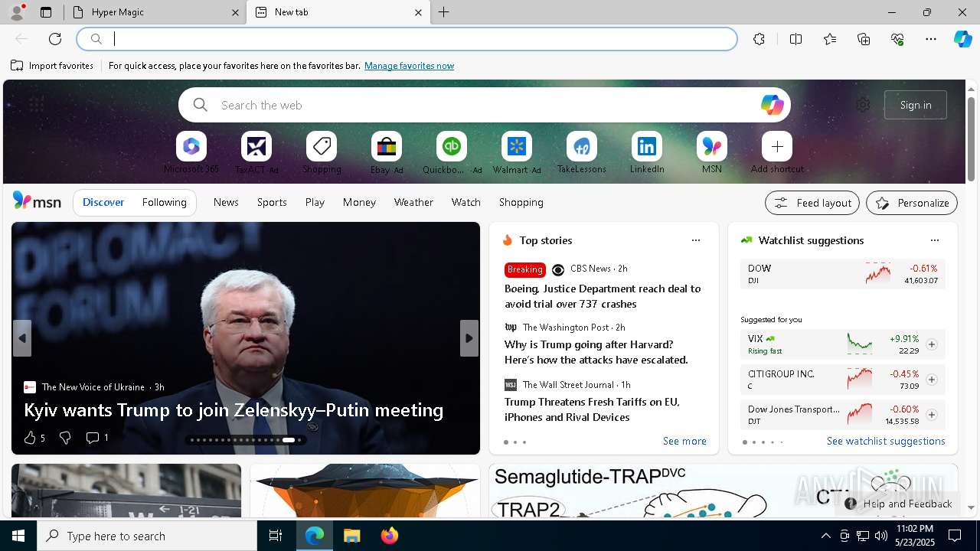Go to previous carousel slide arrow
Screen dimensions: 980x551
[22, 338]
